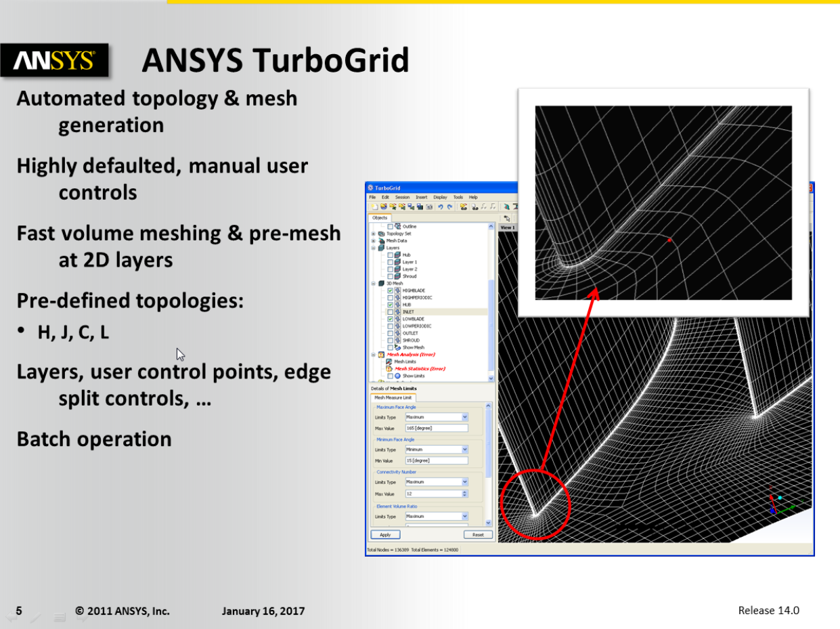Select the SHROUD row under 3D Mesh
840x629 pixels.
(412, 341)
